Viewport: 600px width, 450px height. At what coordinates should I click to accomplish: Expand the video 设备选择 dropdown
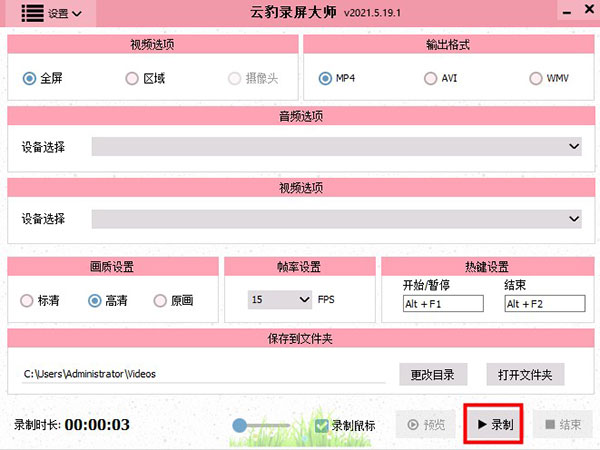pos(336,218)
